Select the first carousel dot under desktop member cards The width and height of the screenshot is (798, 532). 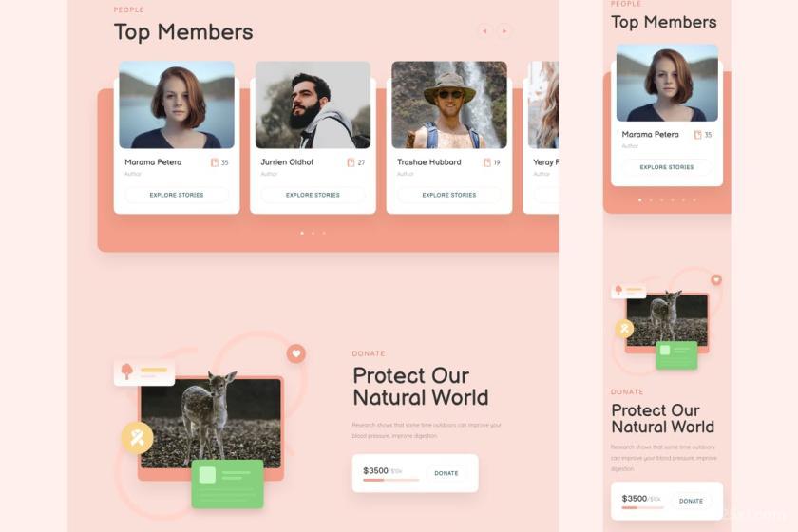coord(302,233)
